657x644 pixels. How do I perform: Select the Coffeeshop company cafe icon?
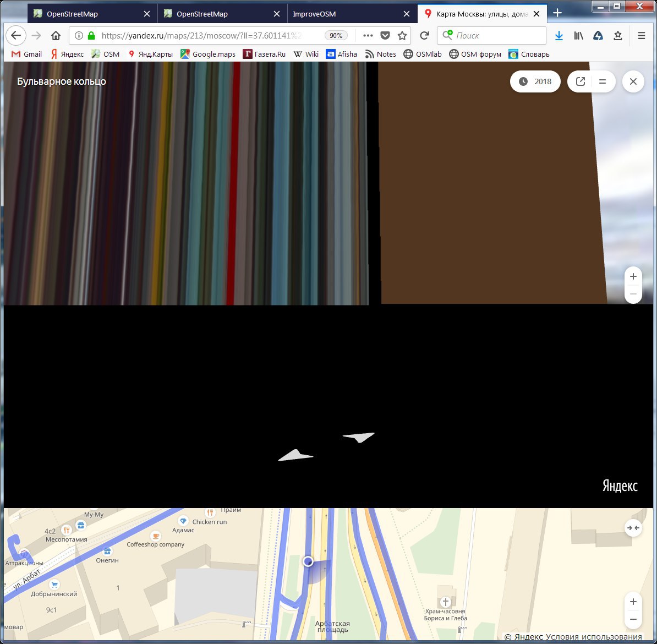[156, 536]
